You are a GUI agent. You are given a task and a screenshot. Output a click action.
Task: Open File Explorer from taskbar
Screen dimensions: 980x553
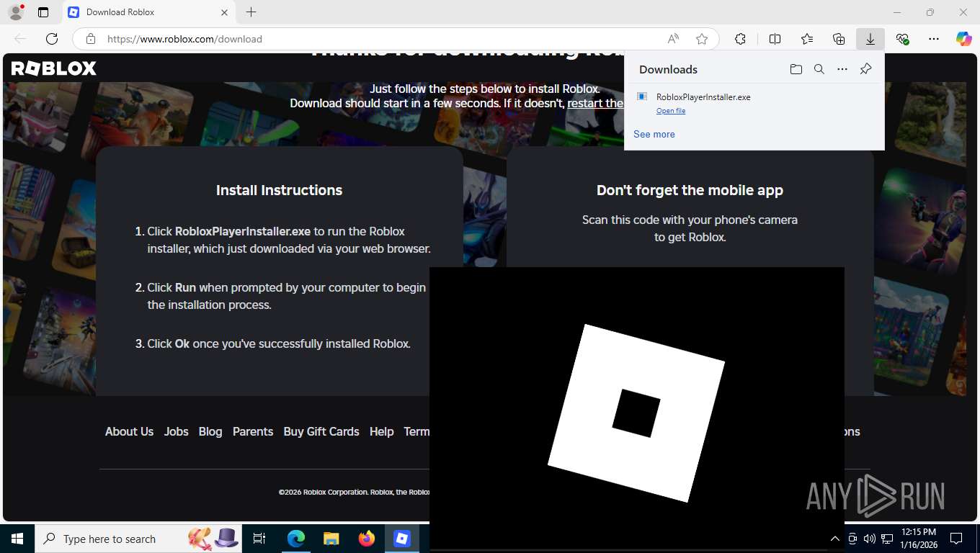pyautogui.click(x=331, y=539)
